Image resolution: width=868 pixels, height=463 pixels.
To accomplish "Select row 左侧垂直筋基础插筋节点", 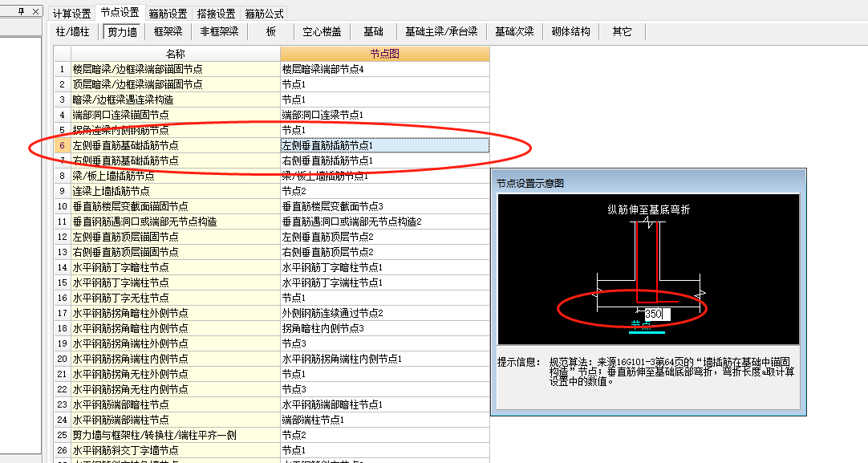I will point(176,145).
